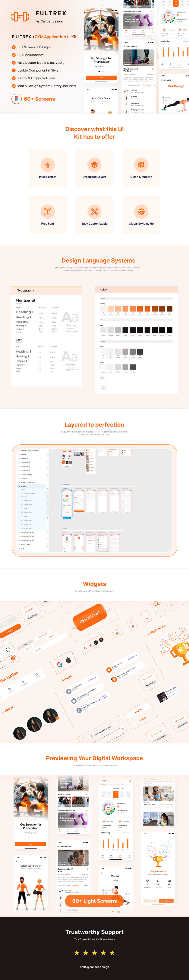Click the large Lato Aa sample
189x980 pixels.
point(70,357)
